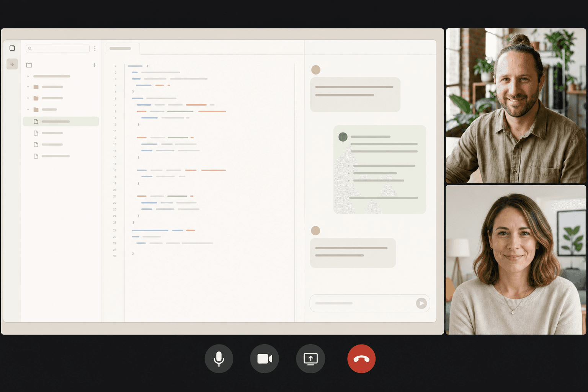Click line number 17 in the gutter
Viewport: 588px width, 392px height.
115,170
